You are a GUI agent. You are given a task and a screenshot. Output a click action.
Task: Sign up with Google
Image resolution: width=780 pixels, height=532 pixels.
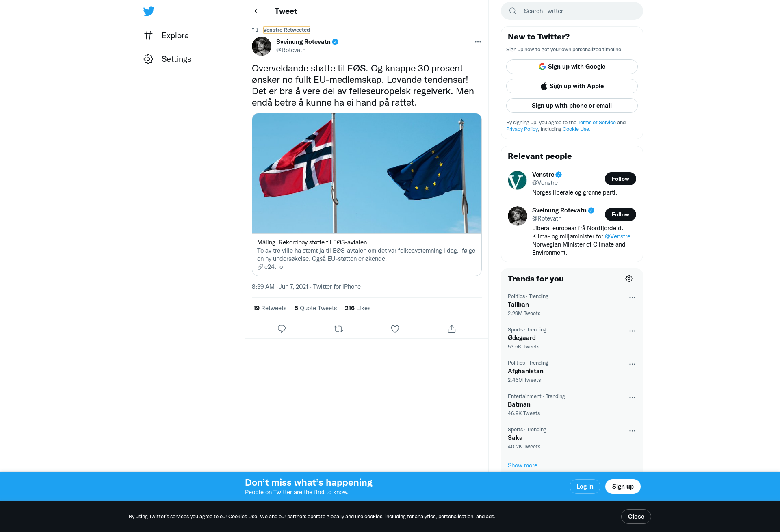pyautogui.click(x=572, y=67)
